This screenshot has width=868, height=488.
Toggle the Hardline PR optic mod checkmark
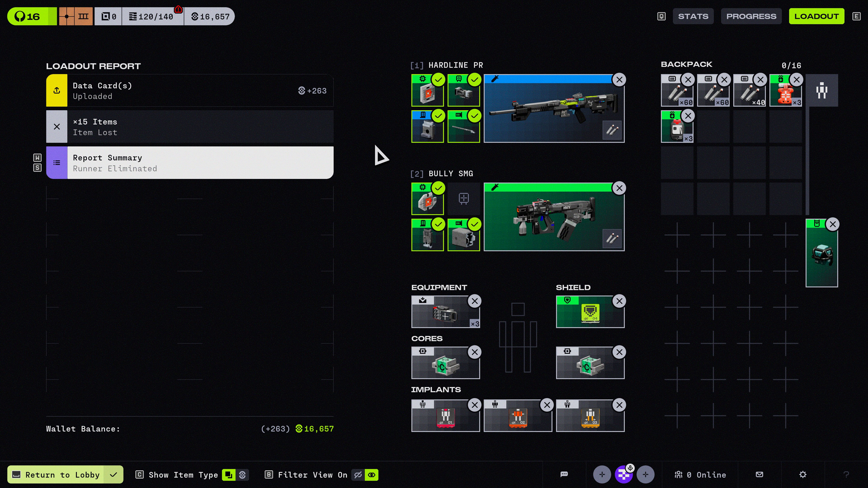click(474, 80)
